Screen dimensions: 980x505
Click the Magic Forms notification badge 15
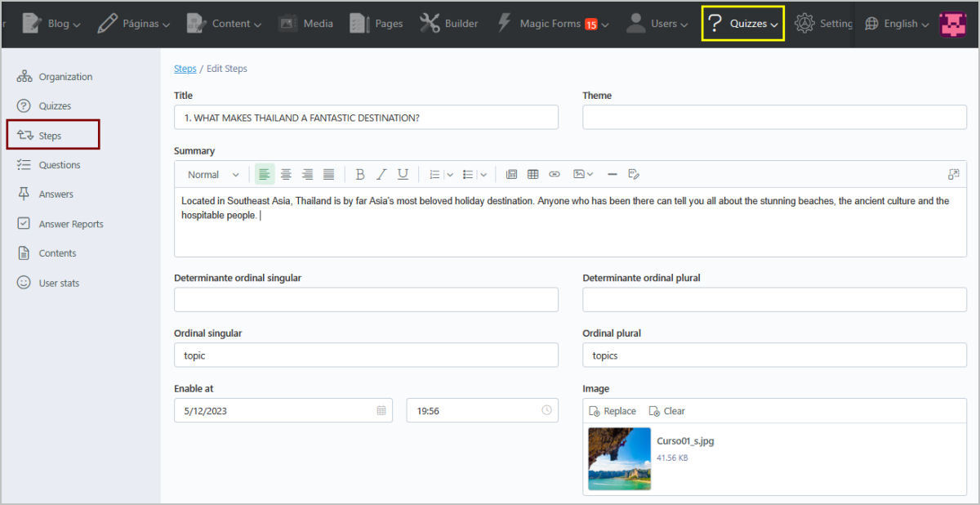tap(591, 25)
